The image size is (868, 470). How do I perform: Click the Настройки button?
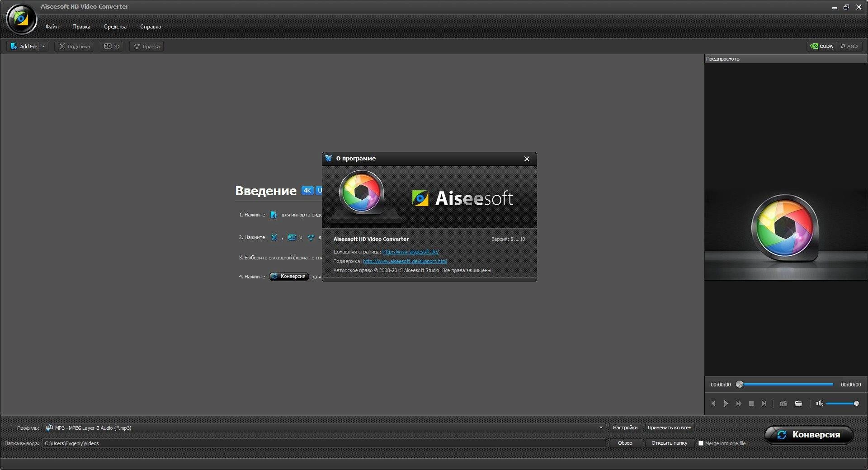point(625,428)
